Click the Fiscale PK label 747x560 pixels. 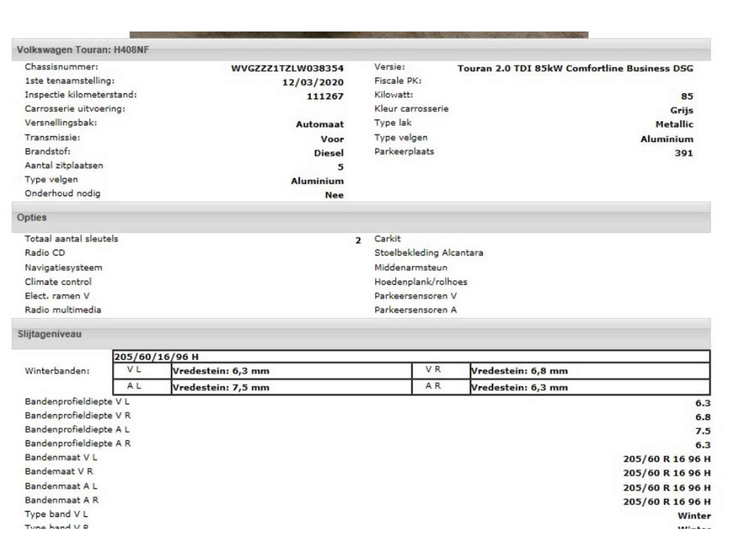(x=398, y=81)
